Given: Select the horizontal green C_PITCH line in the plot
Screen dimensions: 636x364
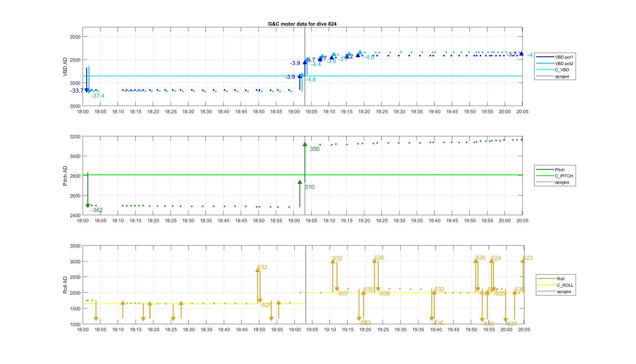Looking at the screenshot, I should pyautogui.click(x=303, y=175).
